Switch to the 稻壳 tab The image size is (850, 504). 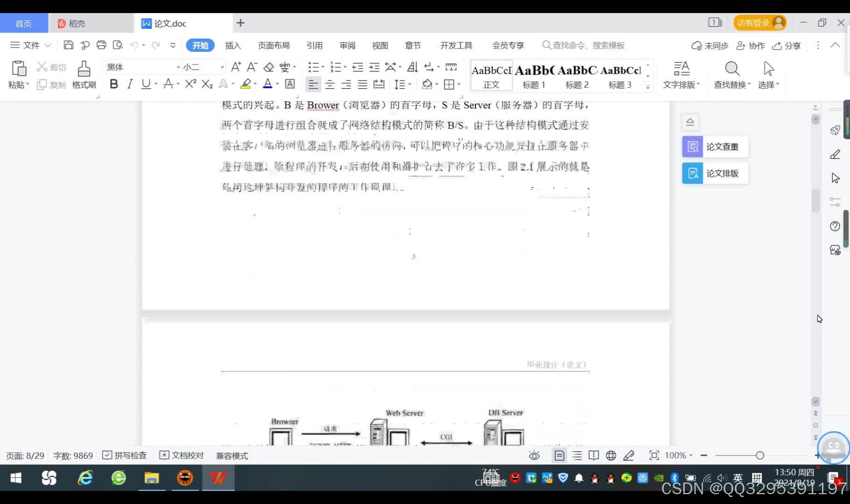point(91,23)
